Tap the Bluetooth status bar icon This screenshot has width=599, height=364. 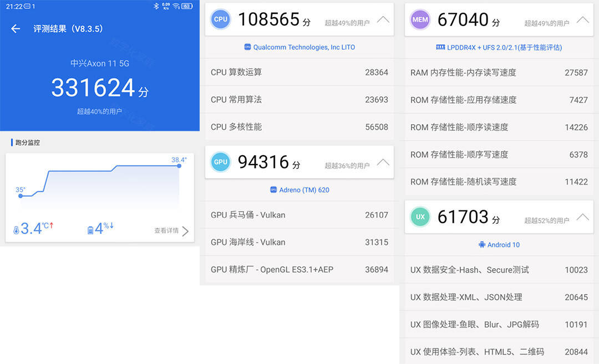[x=156, y=6]
